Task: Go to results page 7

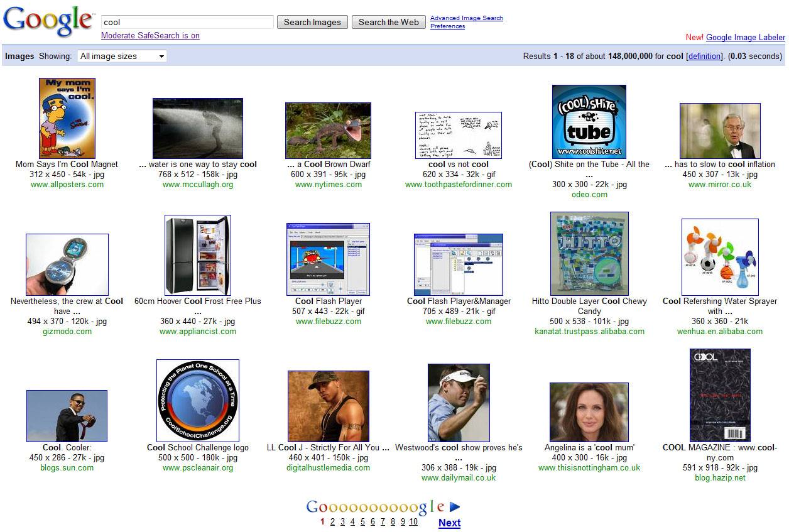Action: [x=383, y=522]
